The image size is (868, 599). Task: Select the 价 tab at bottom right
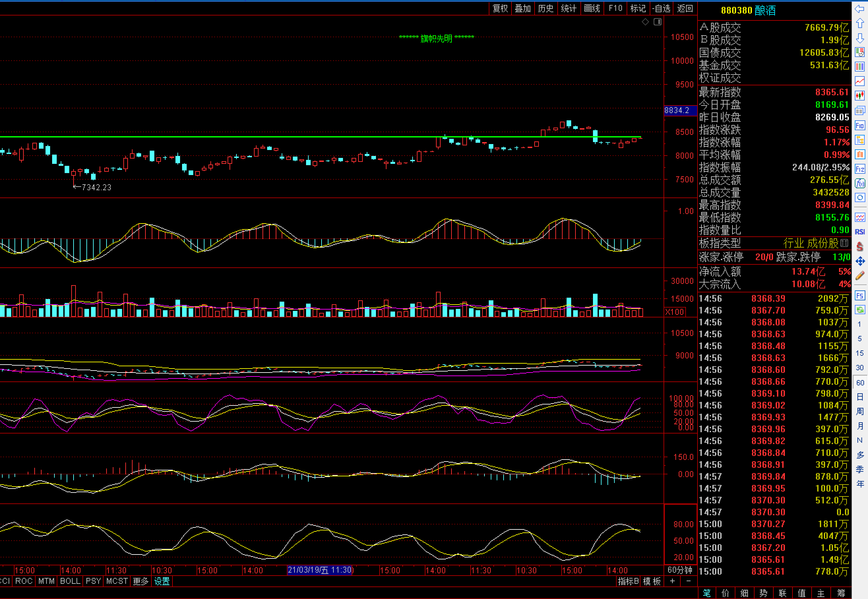pyautogui.click(x=725, y=593)
